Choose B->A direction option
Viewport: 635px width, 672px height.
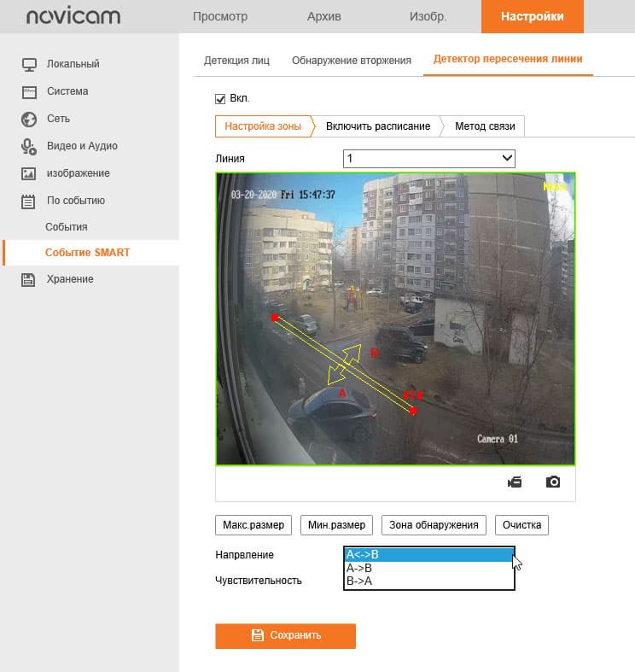(429, 581)
